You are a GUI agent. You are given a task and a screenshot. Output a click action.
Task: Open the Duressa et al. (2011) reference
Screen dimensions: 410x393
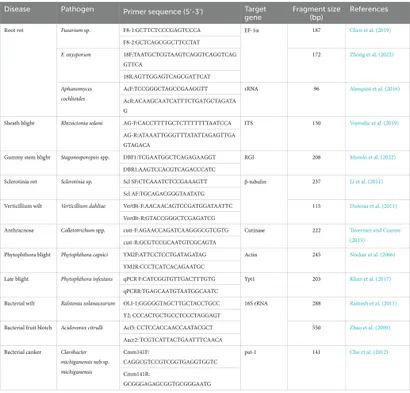coord(373,206)
